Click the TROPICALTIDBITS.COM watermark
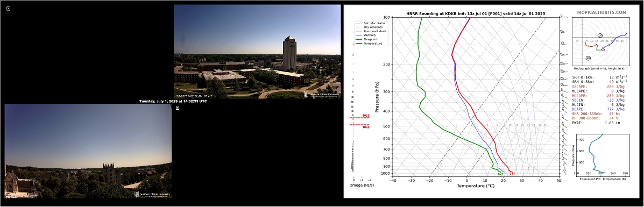Image resolution: width=644 pixels, height=207 pixels. (x=601, y=13)
